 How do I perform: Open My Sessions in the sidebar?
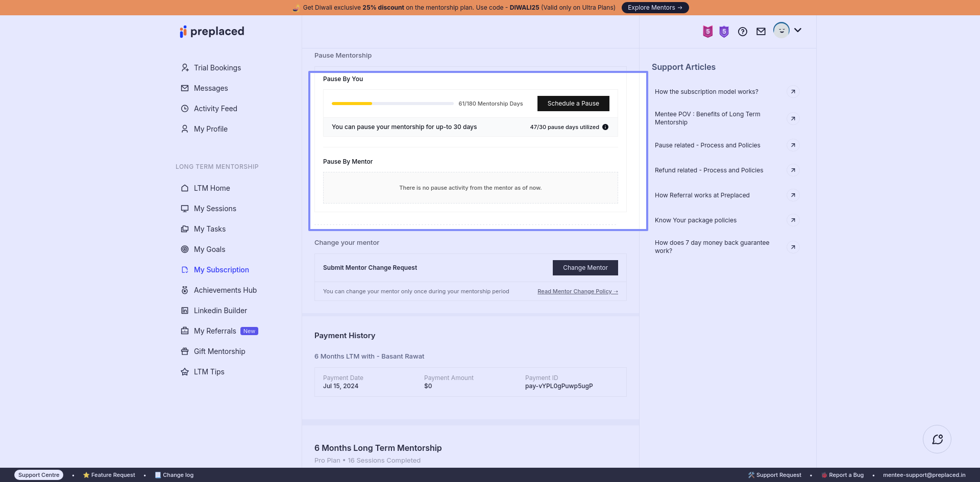pyautogui.click(x=215, y=209)
